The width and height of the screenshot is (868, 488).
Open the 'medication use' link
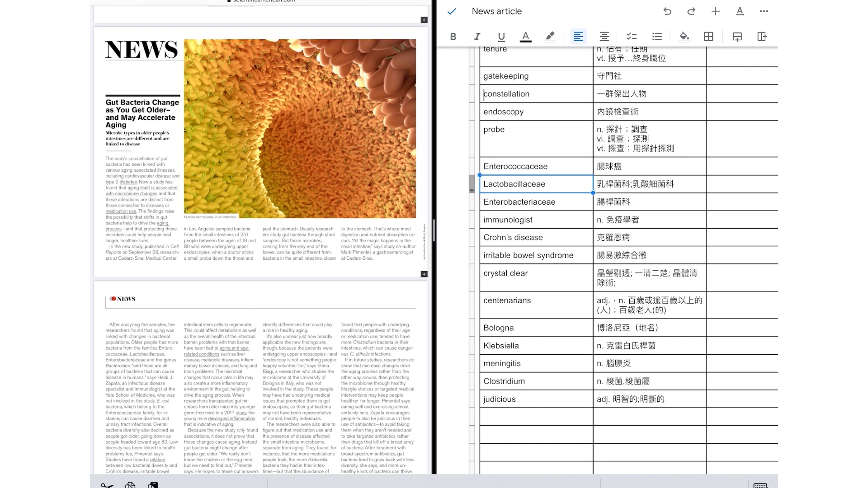pyautogui.click(x=121, y=211)
